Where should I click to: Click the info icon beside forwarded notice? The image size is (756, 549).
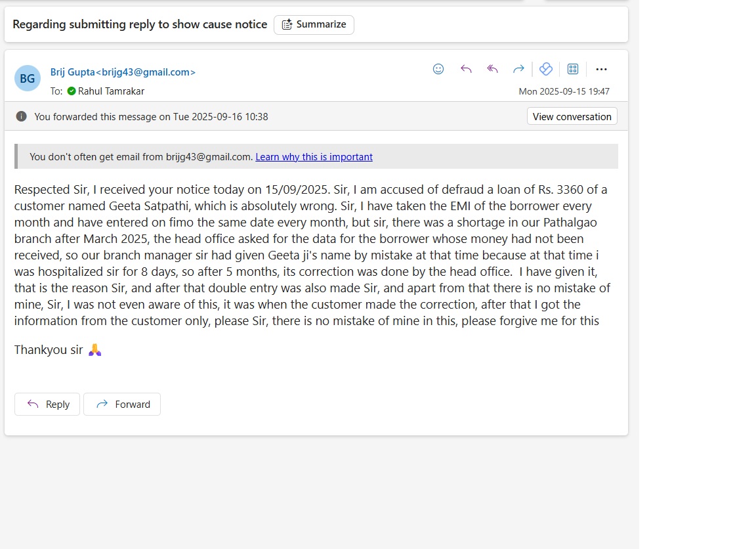point(22,116)
